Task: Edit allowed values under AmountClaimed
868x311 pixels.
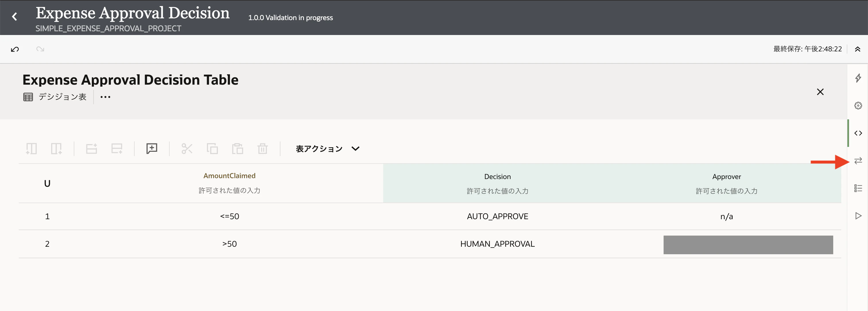Action: coord(229,191)
